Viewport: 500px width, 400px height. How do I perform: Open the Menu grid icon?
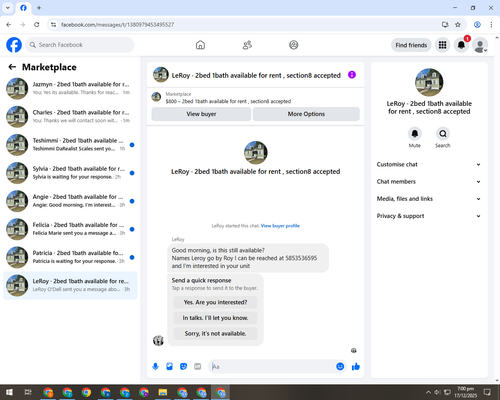[x=442, y=45]
